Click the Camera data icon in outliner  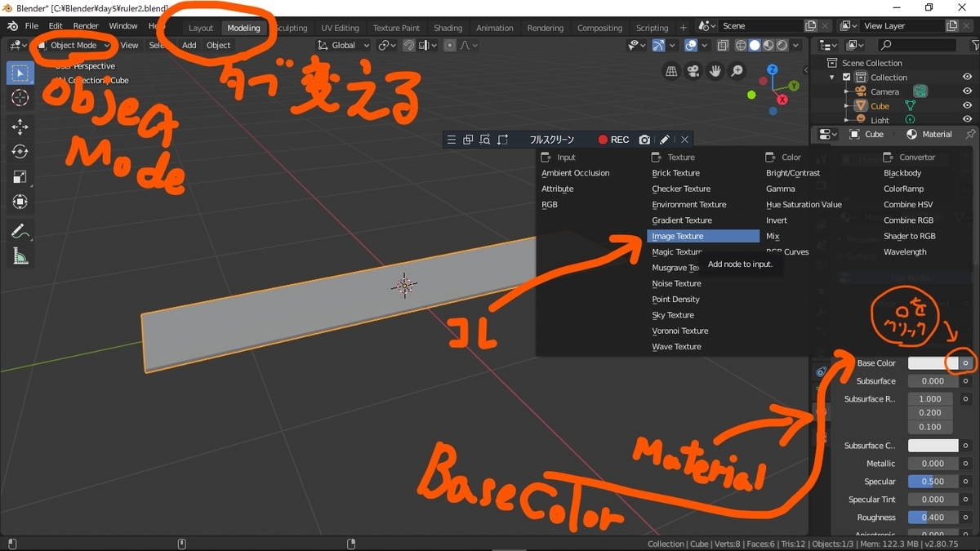(920, 91)
